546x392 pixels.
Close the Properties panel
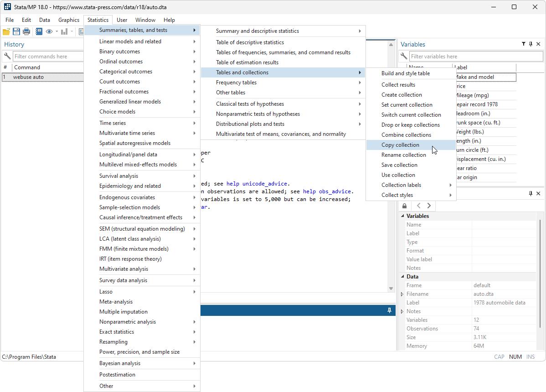pyautogui.click(x=538, y=194)
